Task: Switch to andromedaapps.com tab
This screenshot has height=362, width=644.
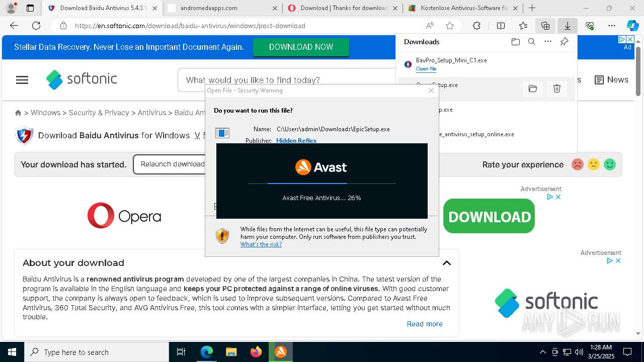Action: pyautogui.click(x=223, y=8)
